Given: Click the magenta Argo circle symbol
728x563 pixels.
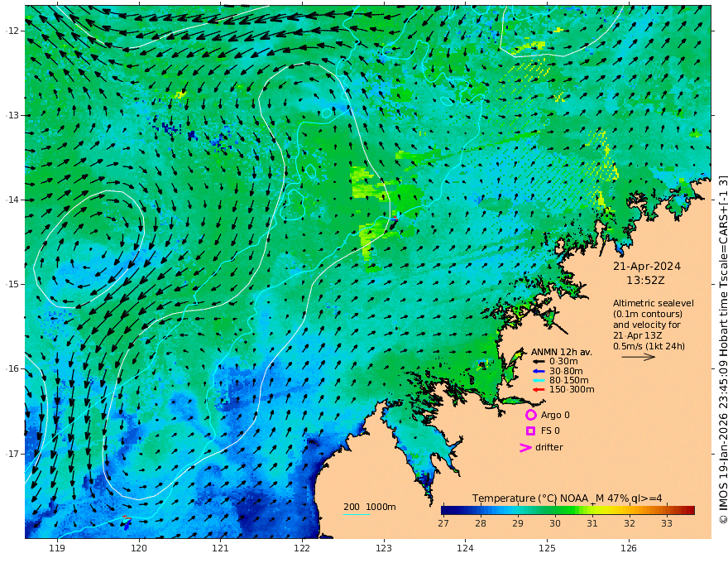Looking at the screenshot, I should tap(530, 415).
